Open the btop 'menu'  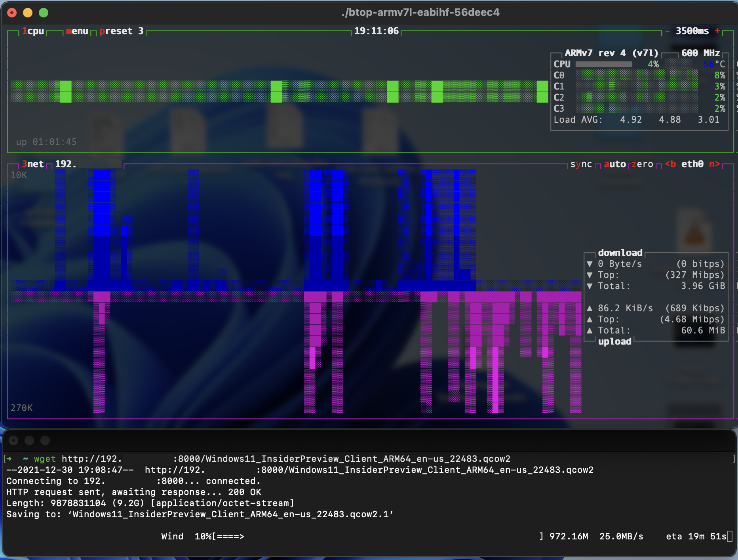[x=78, y=31]
